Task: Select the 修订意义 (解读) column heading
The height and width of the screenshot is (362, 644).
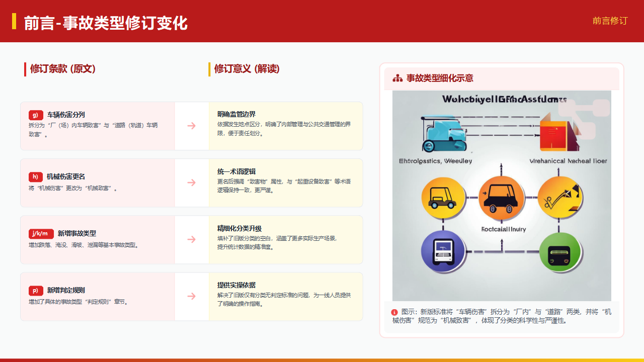Action: (x=247, y=69)
